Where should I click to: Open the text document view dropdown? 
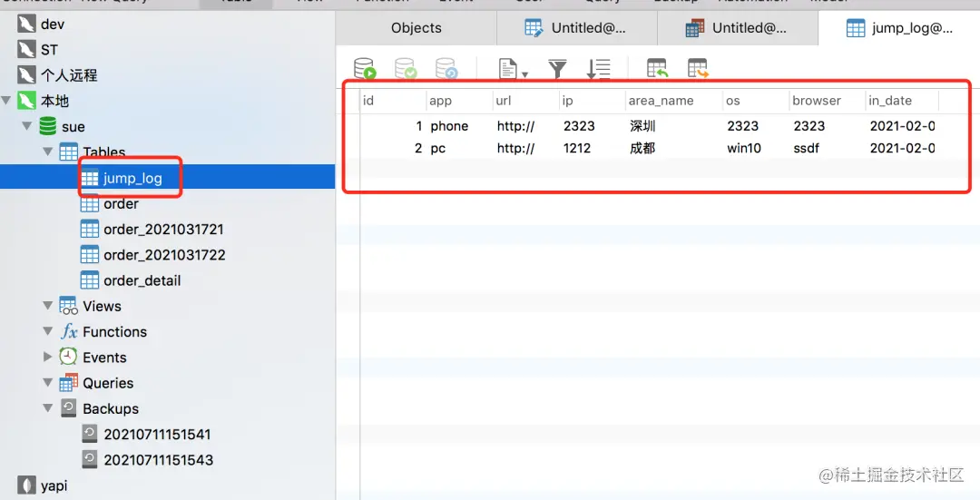click(513, 69)
